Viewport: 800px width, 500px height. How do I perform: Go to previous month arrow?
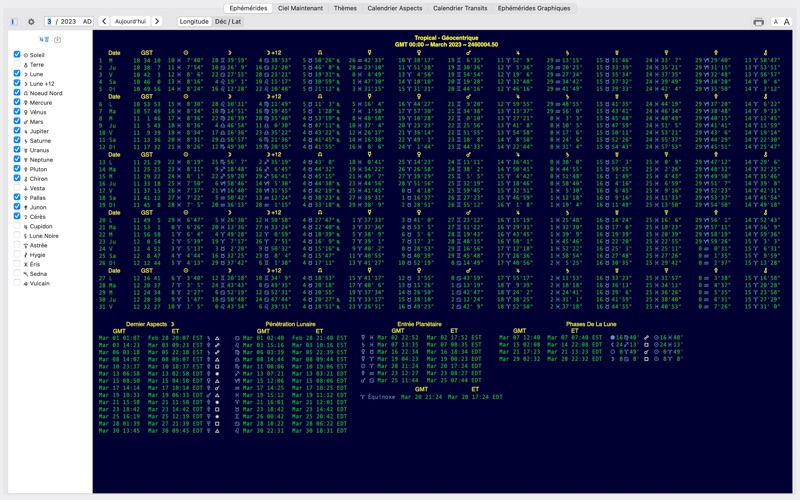[104, 21]
